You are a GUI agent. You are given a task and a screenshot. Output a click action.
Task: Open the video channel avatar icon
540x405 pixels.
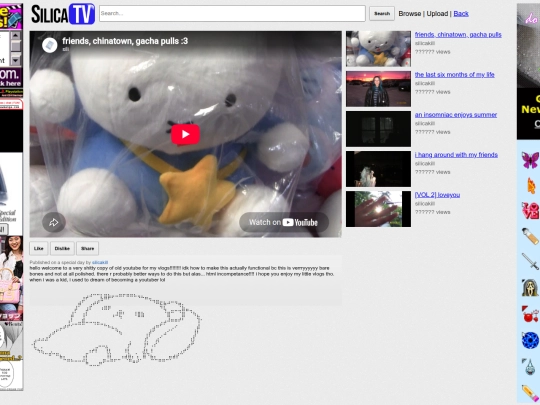tap(50, 45)
